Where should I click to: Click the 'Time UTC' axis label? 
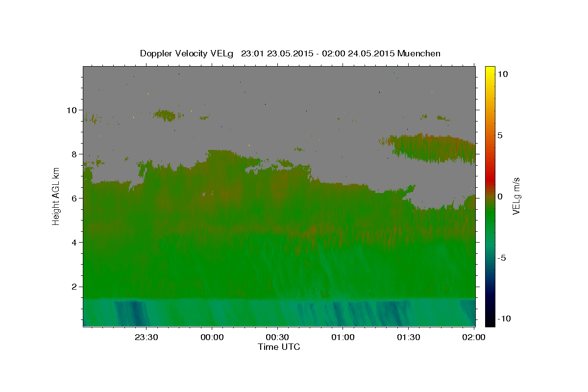click(279, 347)
